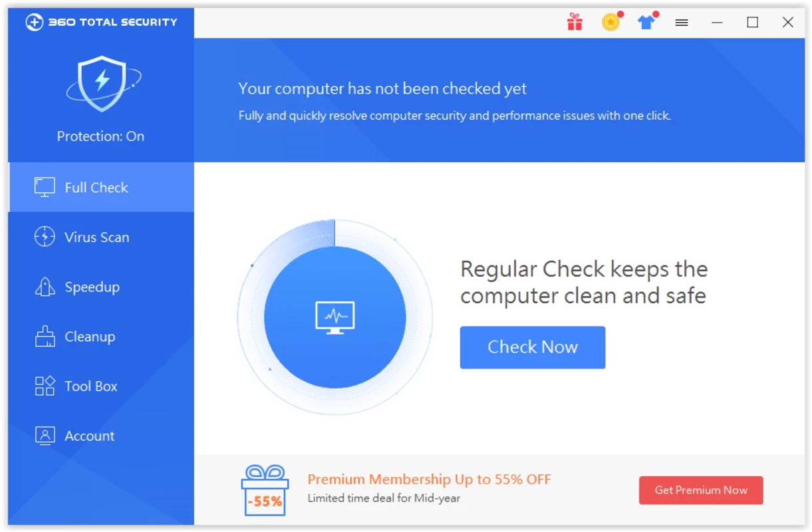The image size is (812, 532).
Task: Open the Account section
Action: (x=89, y=436)
